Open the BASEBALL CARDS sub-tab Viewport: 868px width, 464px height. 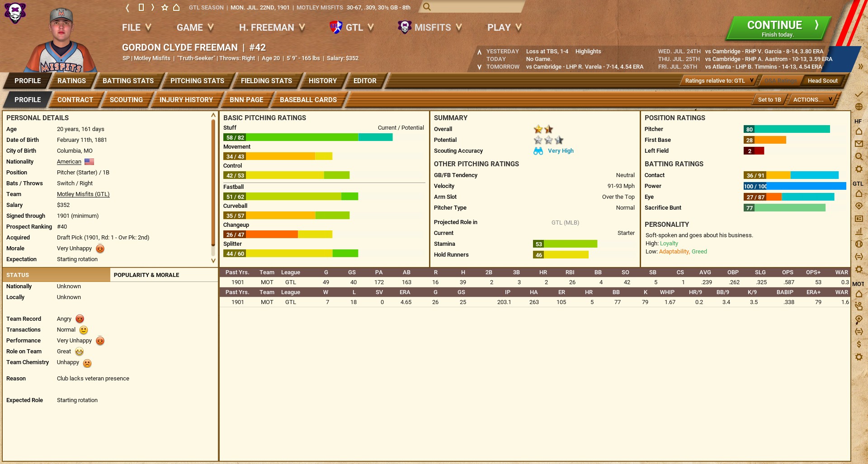point(308,100)
